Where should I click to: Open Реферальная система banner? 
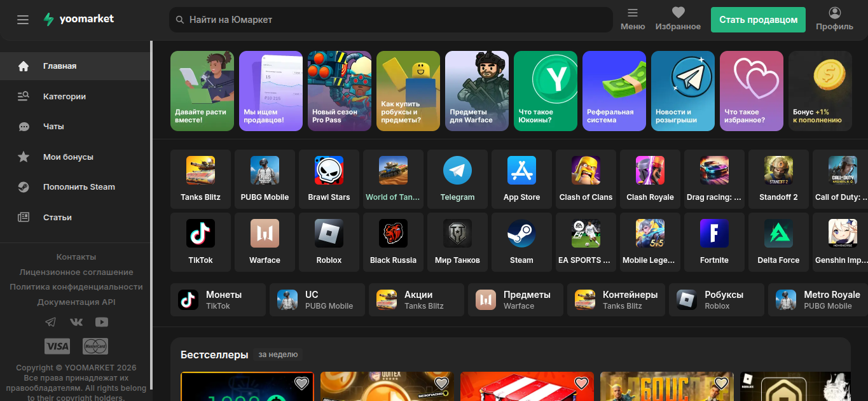click(x=614, y=91)
